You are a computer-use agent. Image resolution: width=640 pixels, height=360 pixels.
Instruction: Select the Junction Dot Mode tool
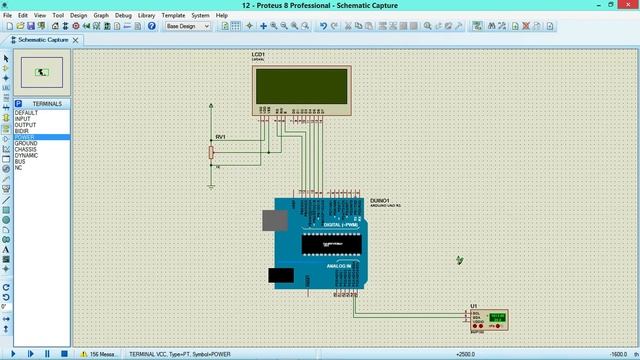(6, 78)
